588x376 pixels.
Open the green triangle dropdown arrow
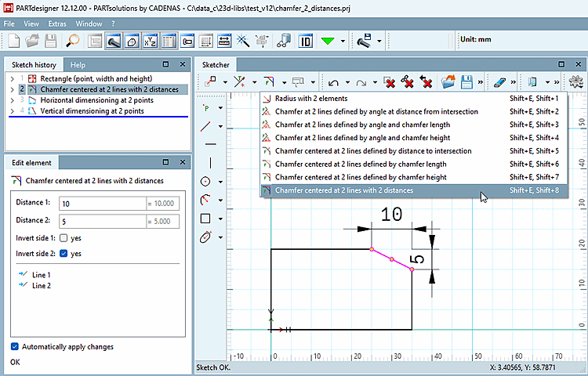click(343, 41)
